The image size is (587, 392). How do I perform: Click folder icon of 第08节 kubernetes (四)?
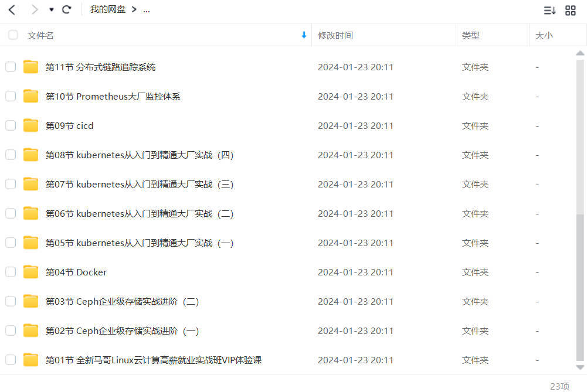click(x=30, y=155)
